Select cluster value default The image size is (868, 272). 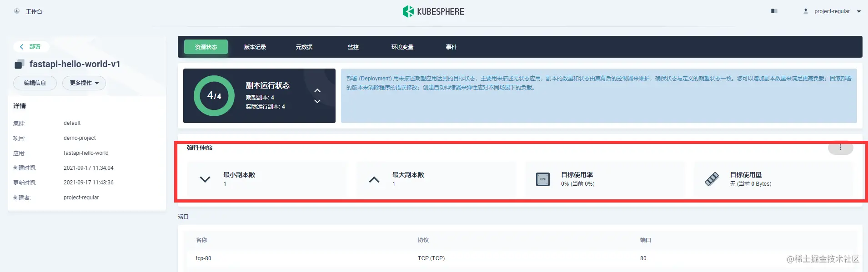point(72,123)
